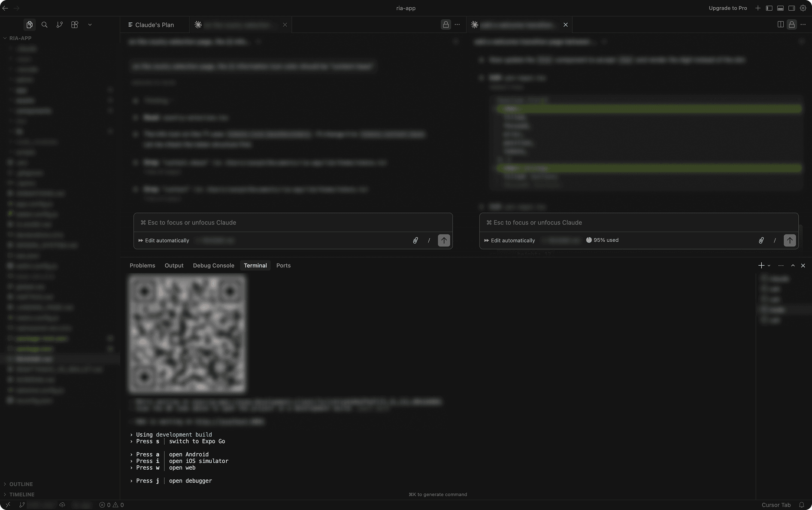Switch to the Terminal tab
The height and width of the screenshot is (510, 812).
pos(255,265)
